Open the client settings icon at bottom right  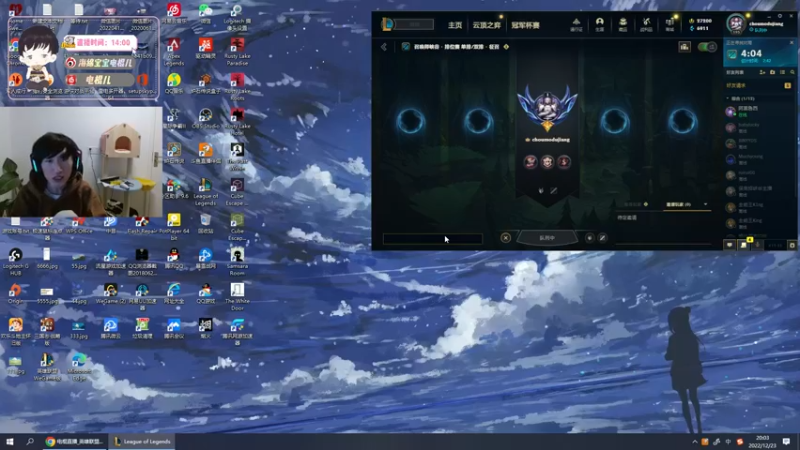792,245
